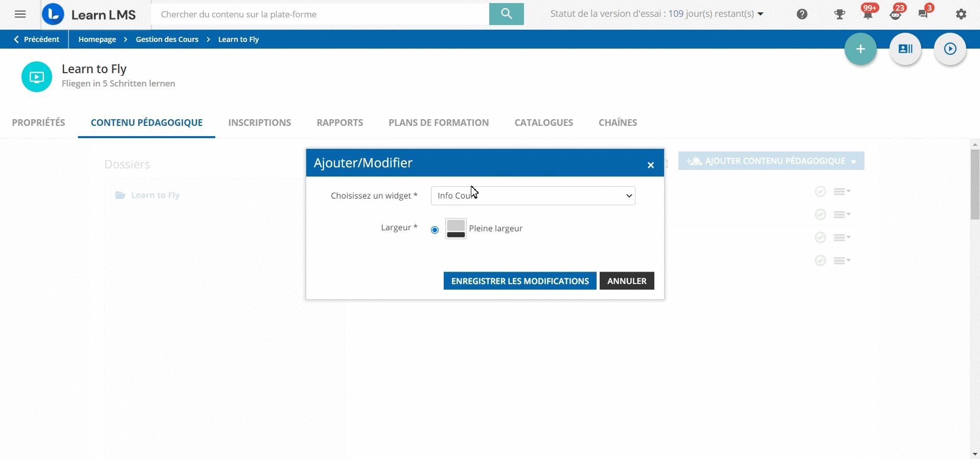Click the round course manager icon button
980x459 pixels.
(x=905, y=49)
